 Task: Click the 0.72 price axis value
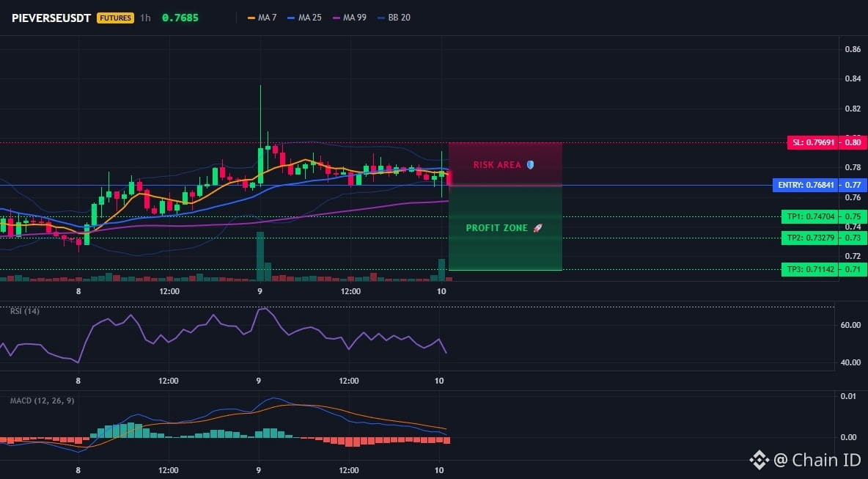click(853, 256)
